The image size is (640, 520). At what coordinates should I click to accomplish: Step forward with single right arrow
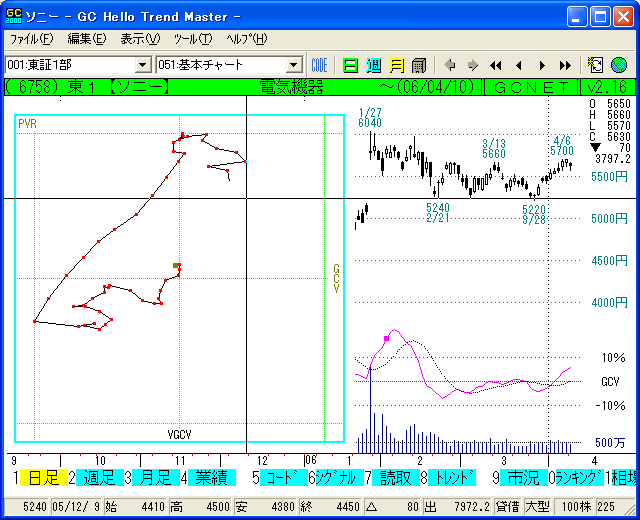542,65
